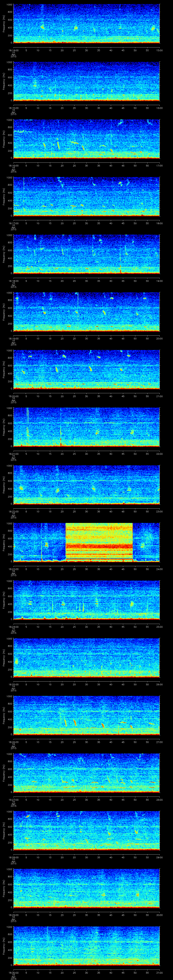Click the 18:27:00 start time label
The height and width of the screenshot is (980, 173).
[x=13, y=799]
